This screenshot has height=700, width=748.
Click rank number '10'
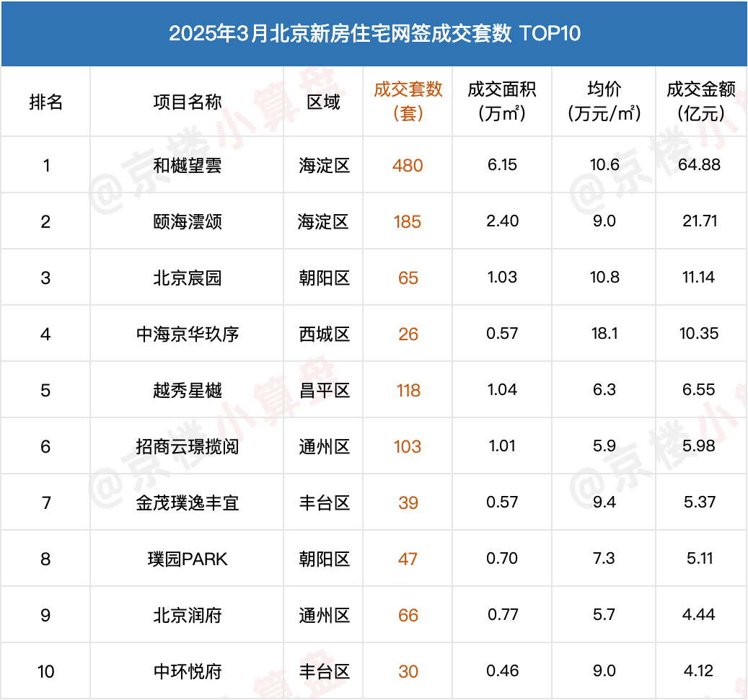point(45,671)
